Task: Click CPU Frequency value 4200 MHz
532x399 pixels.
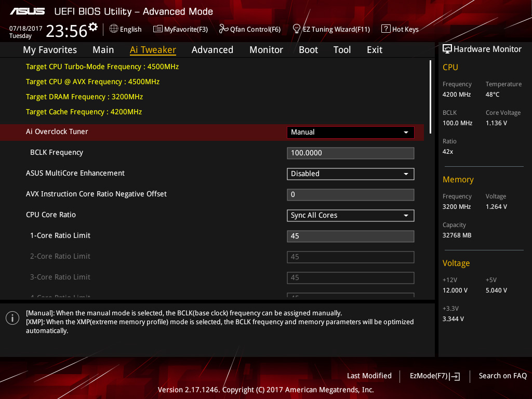Action: [457, 95]
